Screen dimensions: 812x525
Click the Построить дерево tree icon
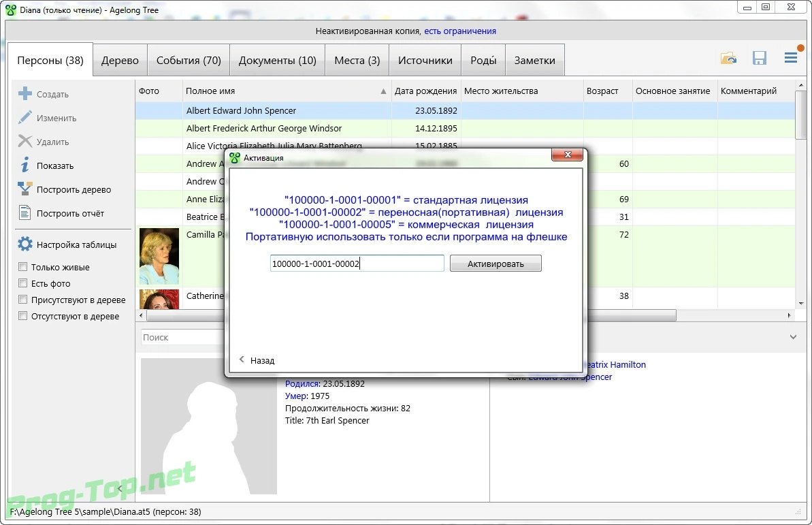coord(25,189)
